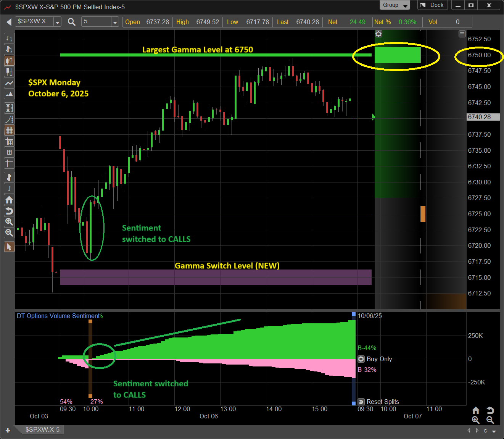Click the home icon in left toolbar
Viewport: 504px width, 439px height.
pos(9,200)
